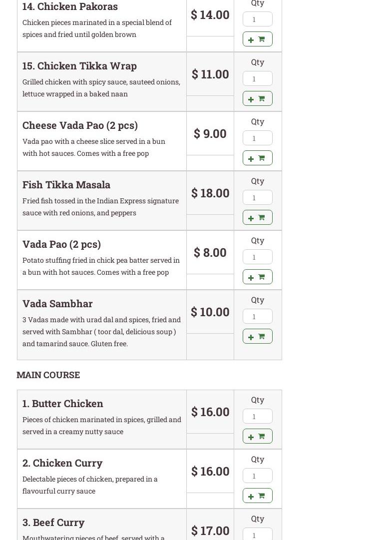Click quantity field for Chicken Tikka Wrap

tap(257, 78)
